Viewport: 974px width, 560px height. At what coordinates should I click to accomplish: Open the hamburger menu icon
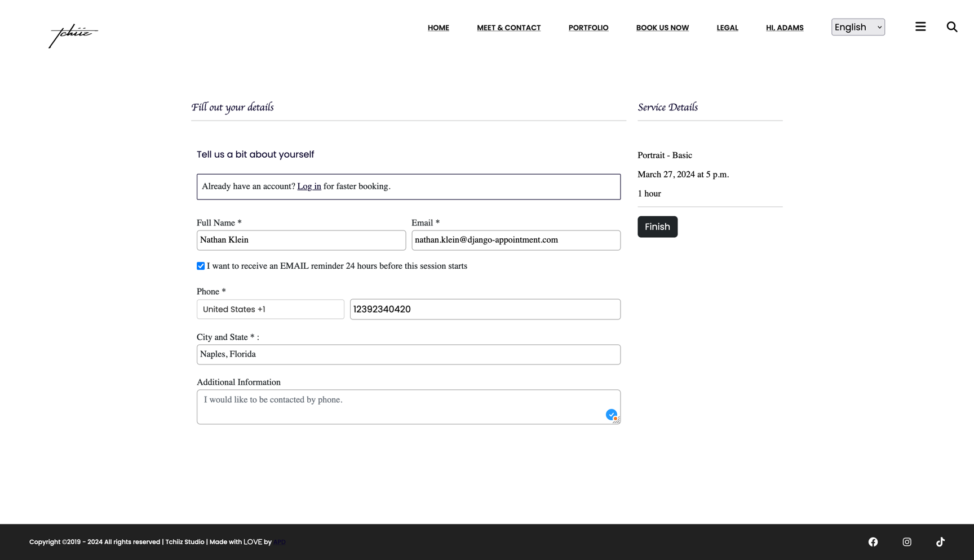click(920, 26)
